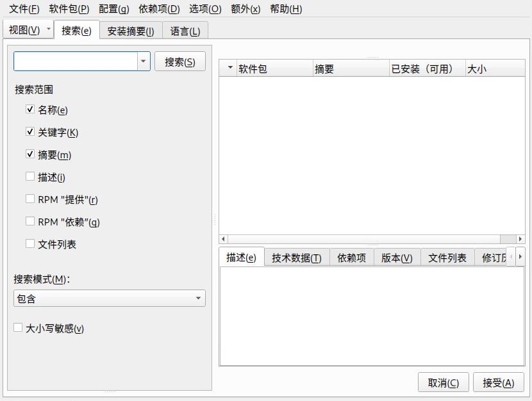Enable the 描述 search scope checkbox
This screenshot has height=401, width=532.
30,177
